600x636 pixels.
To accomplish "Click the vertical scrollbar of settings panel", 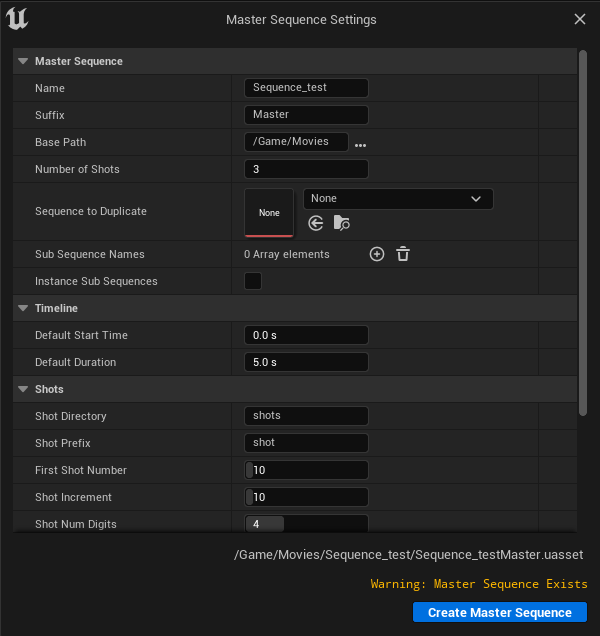I will tap(583, 233).
